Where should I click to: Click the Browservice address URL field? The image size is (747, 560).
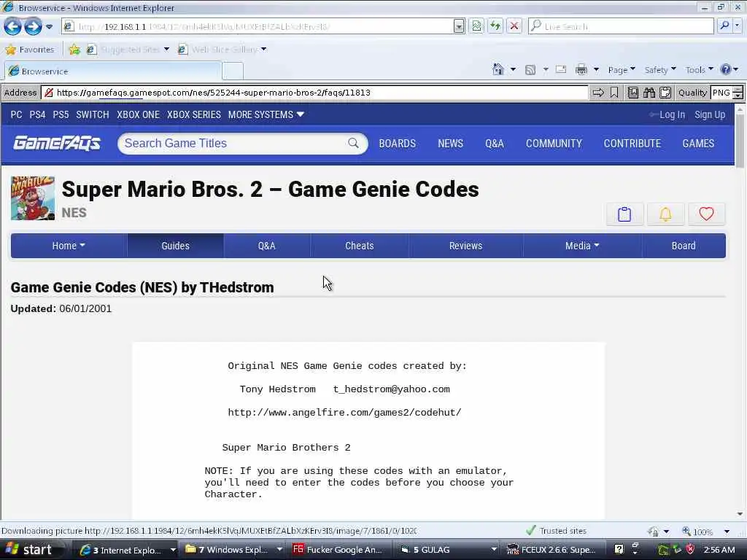coord(315,93)
